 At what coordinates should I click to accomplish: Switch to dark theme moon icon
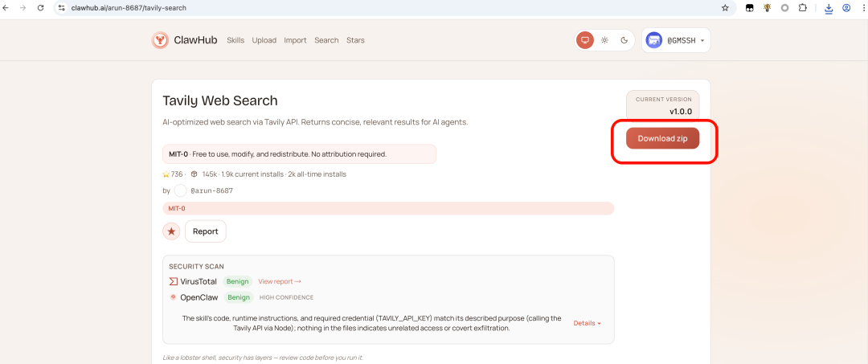point(624,40)
